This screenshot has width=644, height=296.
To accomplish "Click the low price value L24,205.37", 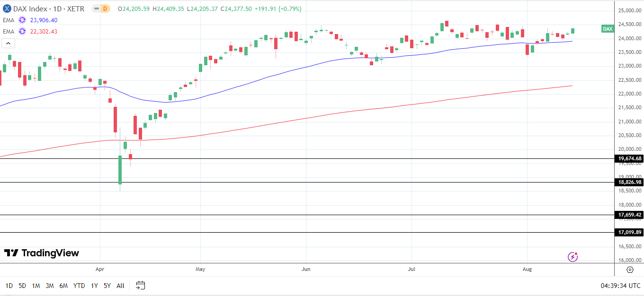I will 203,9.
